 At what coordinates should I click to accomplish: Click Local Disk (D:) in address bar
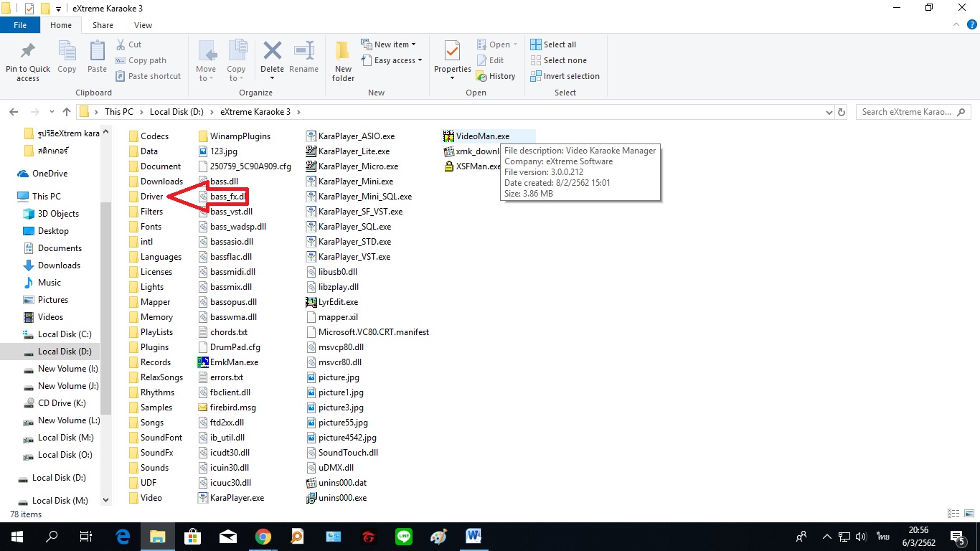click(x=177, y=112)
